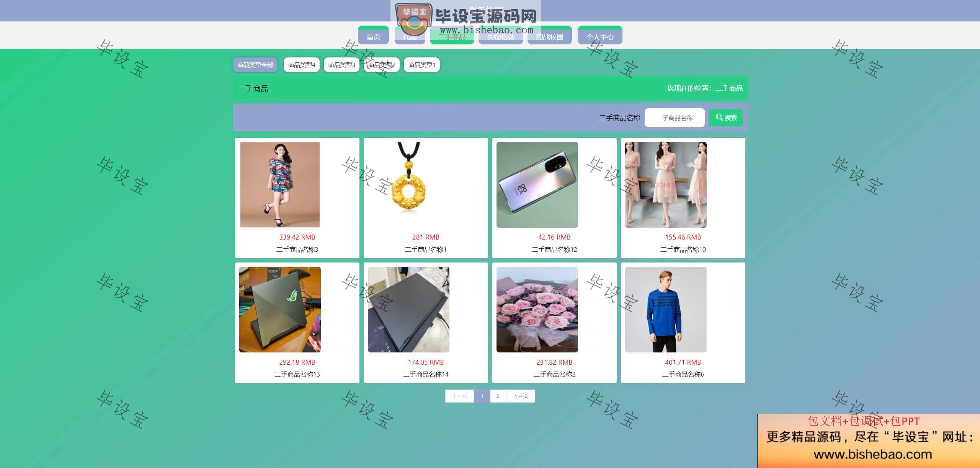Click product title 二手商品名称6
The width and height of the screenshot is (980, 468).
point(683,374)
